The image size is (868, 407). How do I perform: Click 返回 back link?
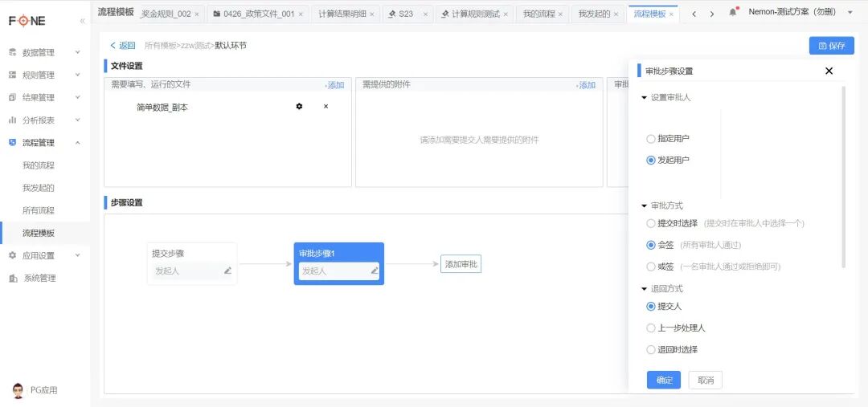[x=122, y=45]
